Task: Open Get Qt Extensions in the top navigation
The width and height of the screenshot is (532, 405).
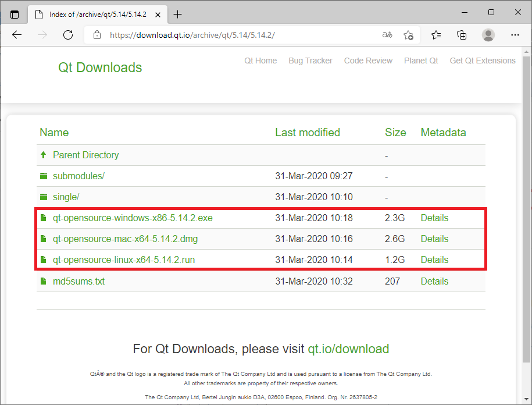Action: [483, 61]
